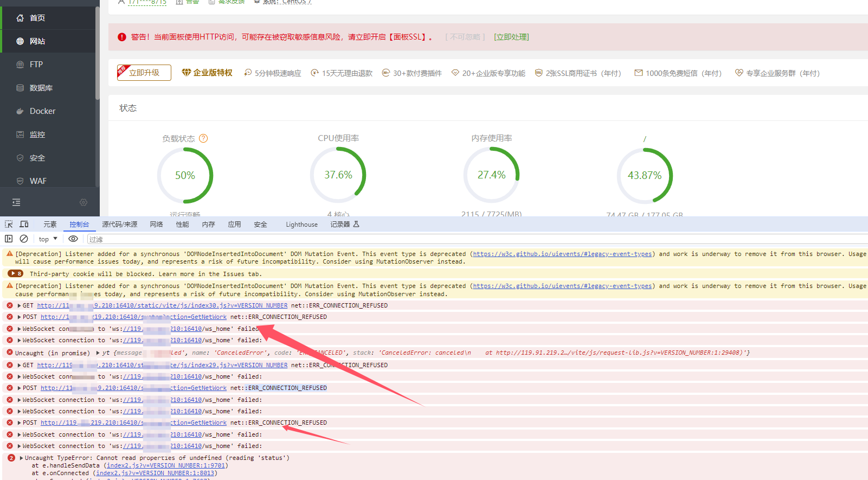Collapse sidebar via menu fold icon
The height and width of the screenshot is (480, 868).
[16, 202]
